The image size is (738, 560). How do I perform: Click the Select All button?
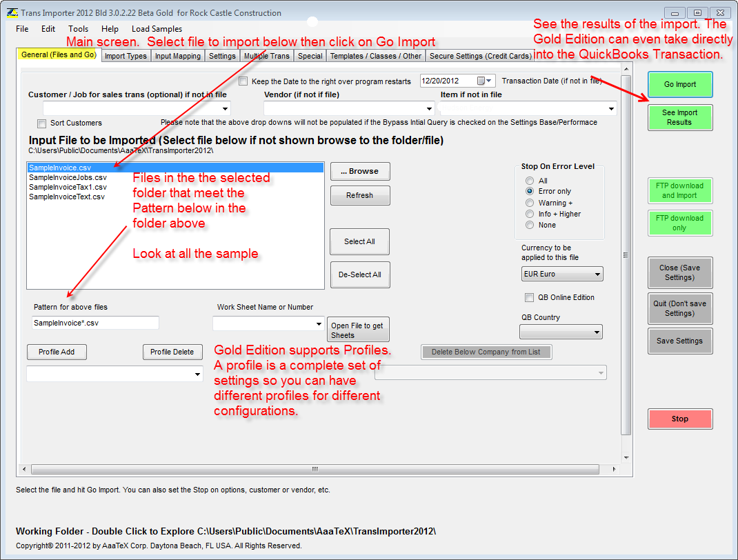pyautogui.click(x=360, y=241)
